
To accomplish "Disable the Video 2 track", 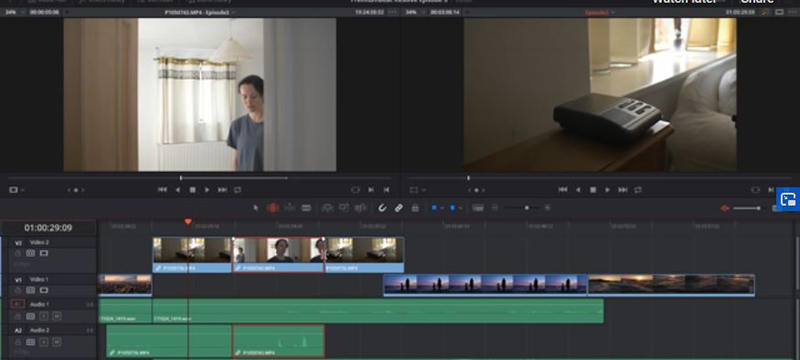I will 44,253.
